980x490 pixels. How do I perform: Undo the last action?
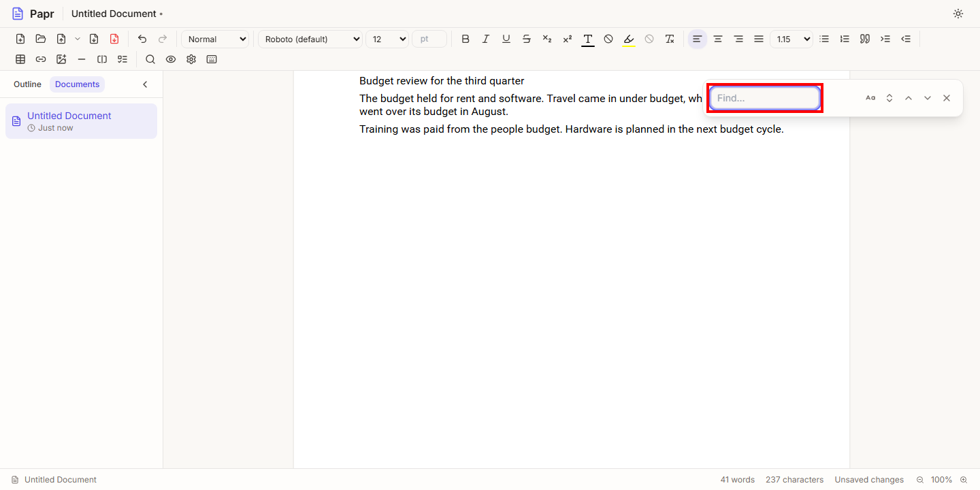142,39
